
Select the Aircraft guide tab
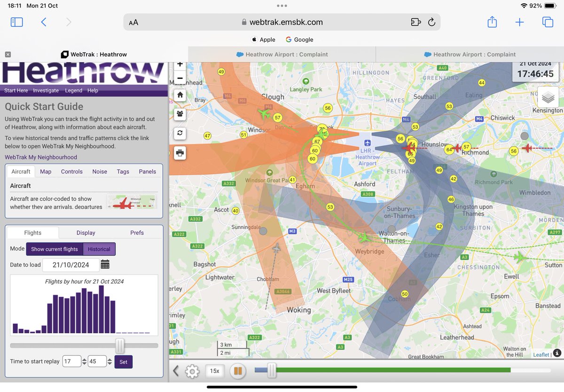(21, 172)
